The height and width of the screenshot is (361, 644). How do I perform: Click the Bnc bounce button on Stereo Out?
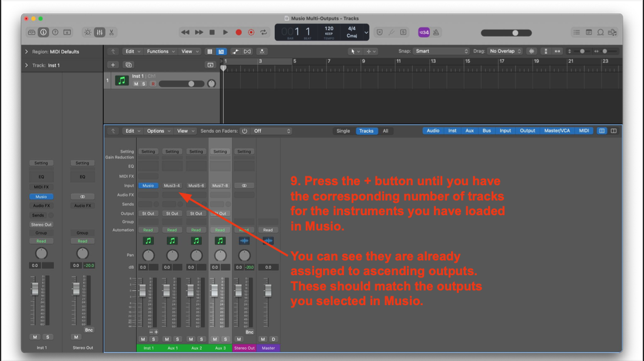tap(249, 332)
